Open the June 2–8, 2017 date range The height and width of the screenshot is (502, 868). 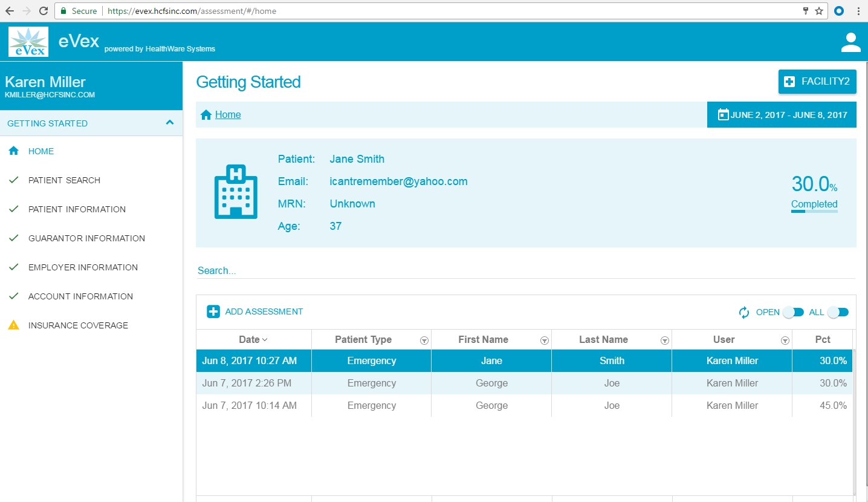point(782,115)
